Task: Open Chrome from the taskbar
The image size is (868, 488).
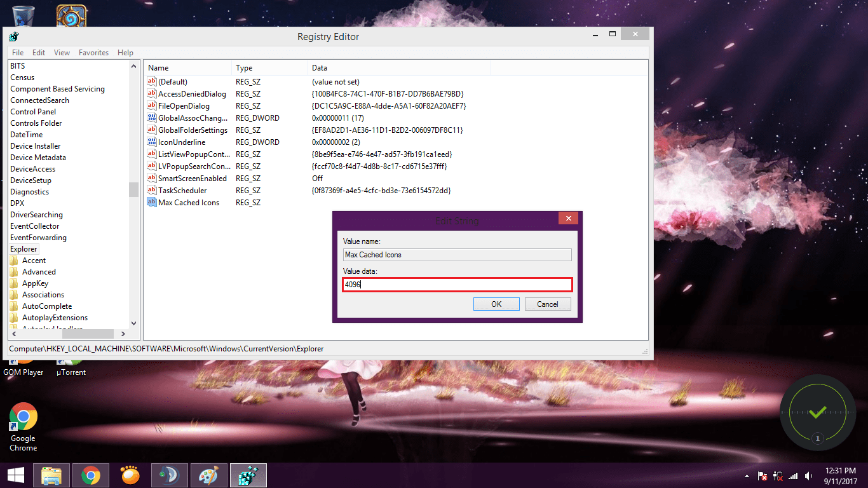Action: pyautogui.click(x=91, y=475)
